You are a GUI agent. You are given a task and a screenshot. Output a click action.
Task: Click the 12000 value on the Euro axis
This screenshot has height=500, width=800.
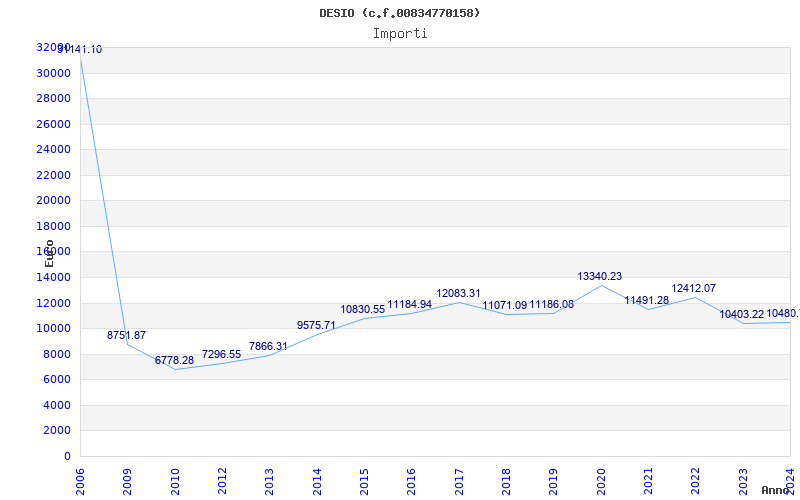pyautogui.click(x=54, y=303)
